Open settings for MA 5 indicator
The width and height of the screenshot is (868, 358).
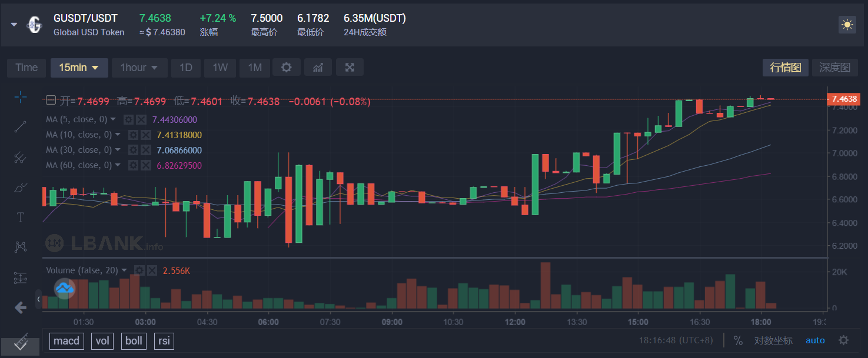click(128, 119)
